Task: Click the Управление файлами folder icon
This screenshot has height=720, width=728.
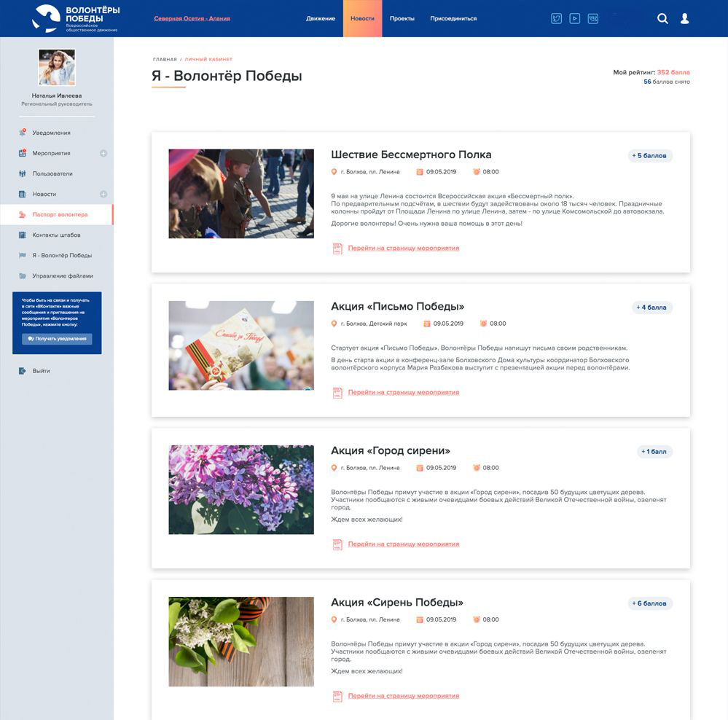Action: point(23,276)
